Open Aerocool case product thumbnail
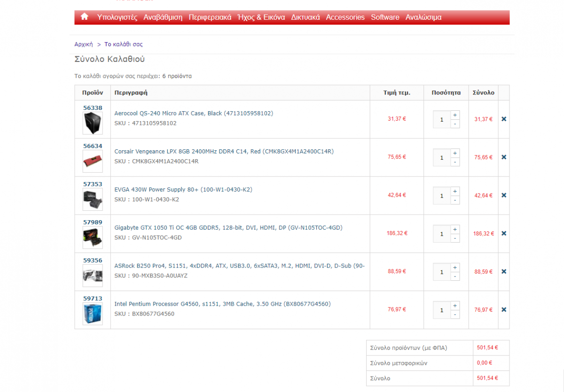 (x=93, y=123)
